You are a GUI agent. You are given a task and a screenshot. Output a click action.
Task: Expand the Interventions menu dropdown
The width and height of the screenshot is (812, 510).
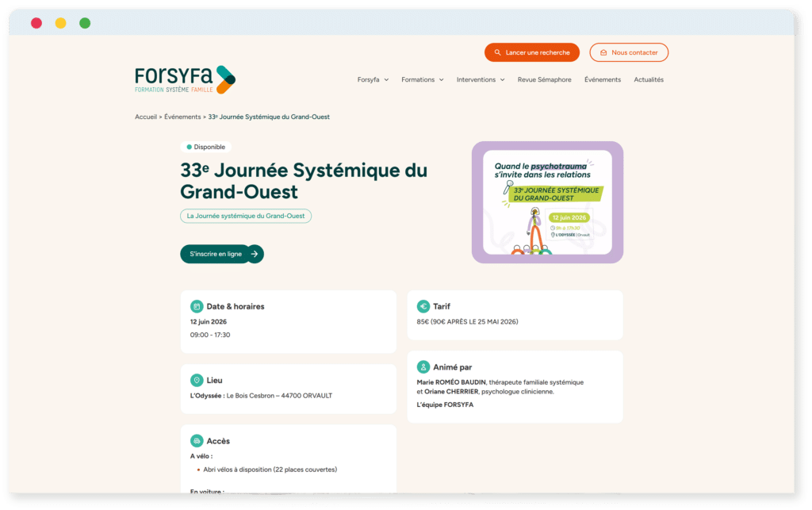pos(481,80)
